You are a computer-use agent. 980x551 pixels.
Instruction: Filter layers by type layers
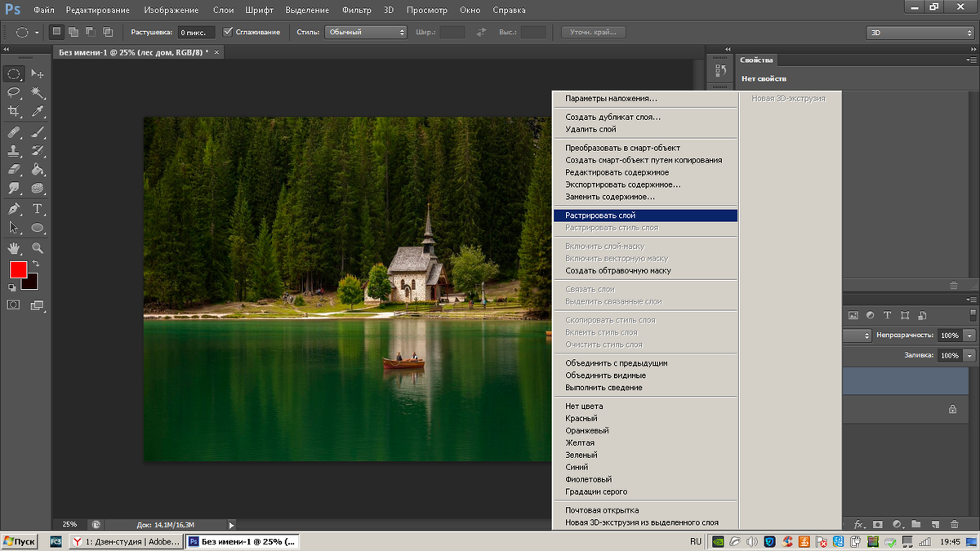click(x=888, y=315)
